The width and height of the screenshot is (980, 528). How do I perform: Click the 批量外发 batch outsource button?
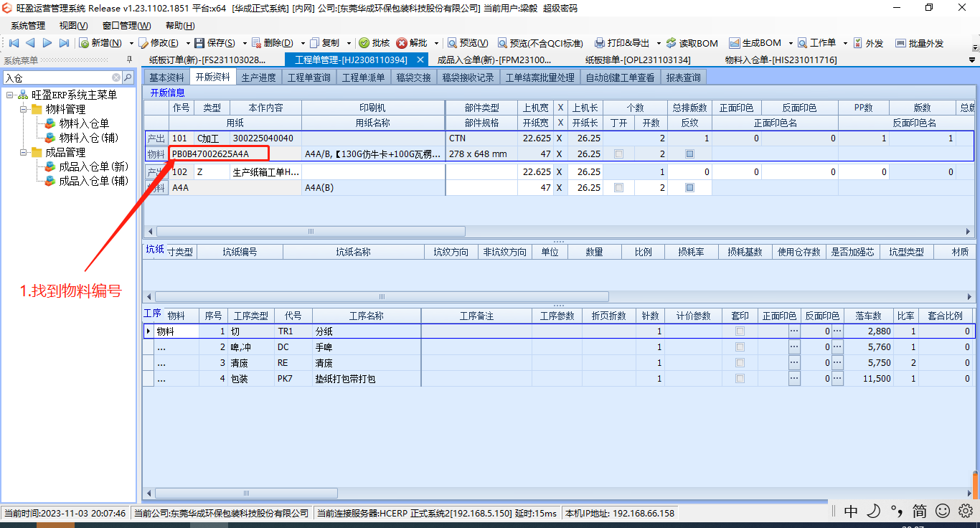(x=919, y=43)
